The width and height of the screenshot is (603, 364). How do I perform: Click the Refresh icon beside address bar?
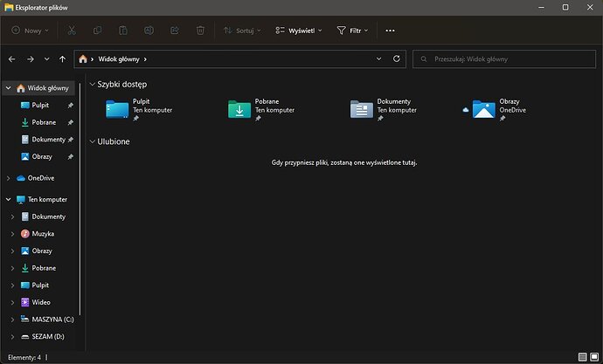click(397, 59)
